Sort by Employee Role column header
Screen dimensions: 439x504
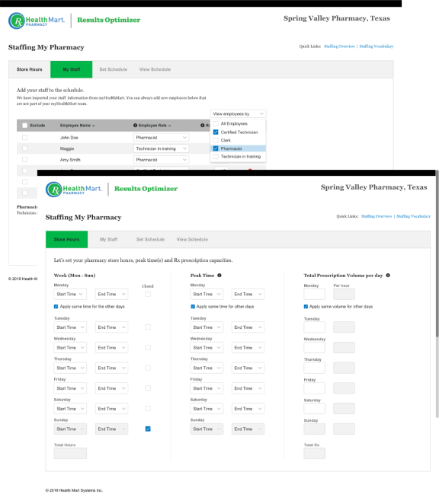(155, 126)
